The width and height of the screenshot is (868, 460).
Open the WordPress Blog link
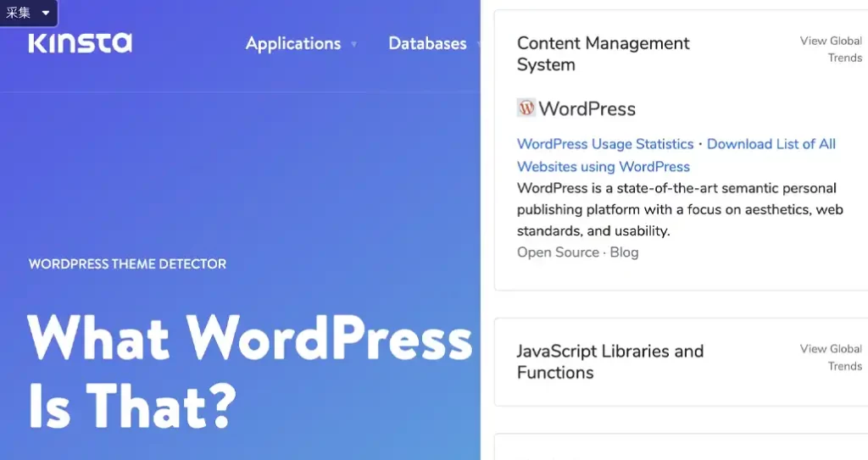click(624, 252)
